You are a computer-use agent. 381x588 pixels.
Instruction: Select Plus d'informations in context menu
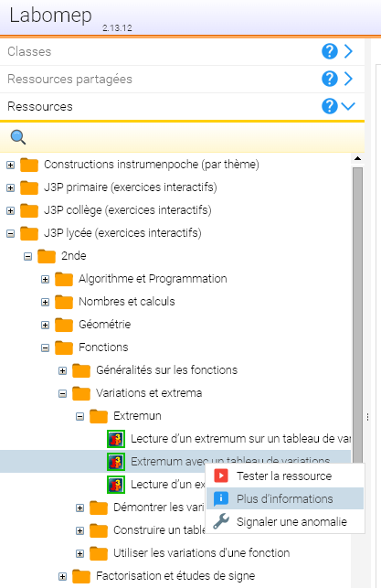(x=285, y=498)
